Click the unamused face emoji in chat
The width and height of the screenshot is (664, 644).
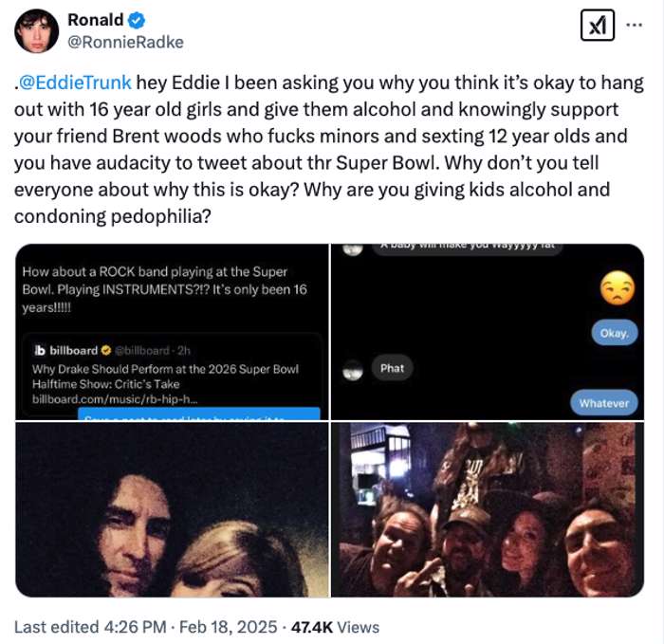point(618,287)
